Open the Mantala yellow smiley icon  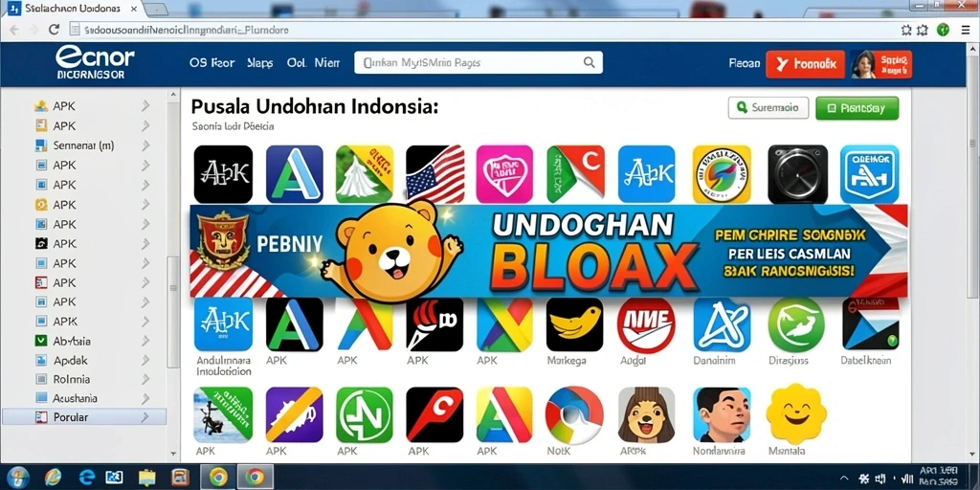click(x=796, y=413)
